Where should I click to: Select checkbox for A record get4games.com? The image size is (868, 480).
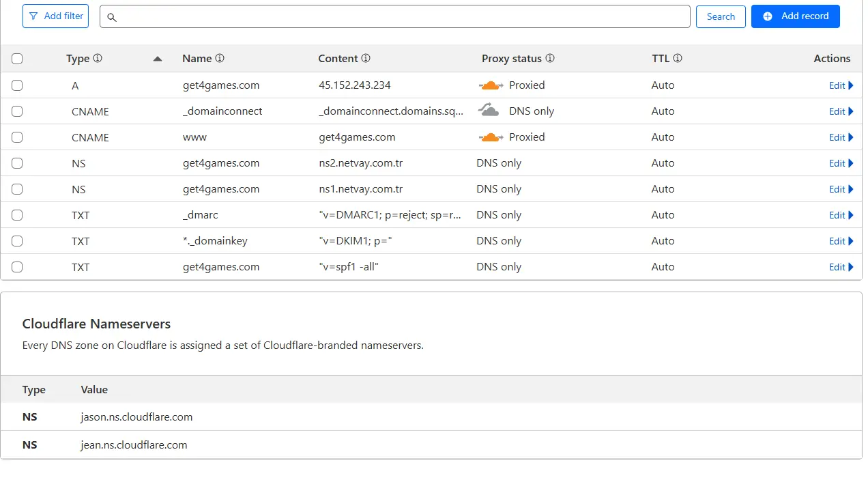(17, 85)
